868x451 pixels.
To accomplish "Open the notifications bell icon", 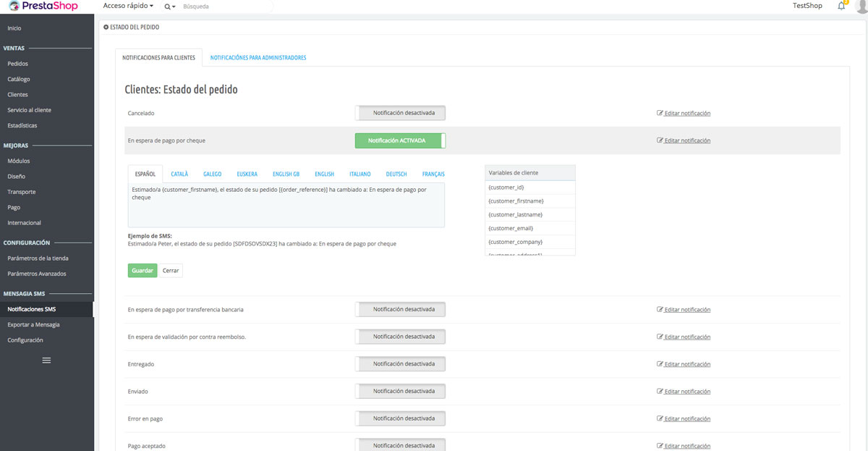I will point(841,6).
